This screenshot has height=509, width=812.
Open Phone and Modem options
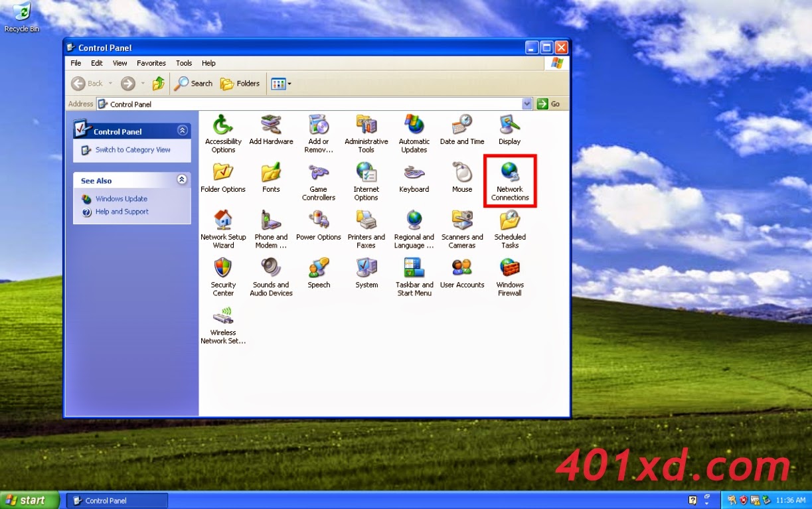271,228
